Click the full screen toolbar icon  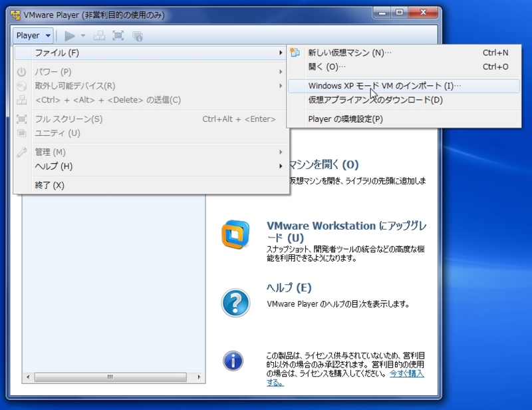click(116, 36)
